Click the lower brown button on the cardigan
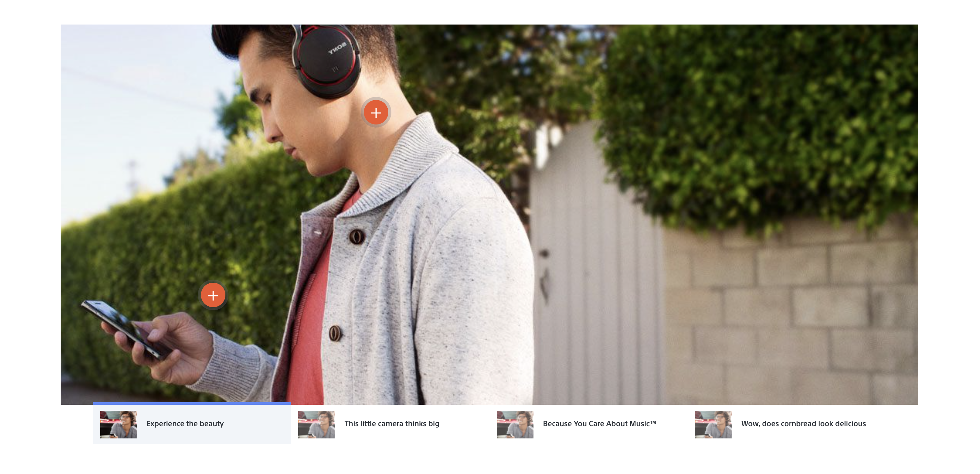The width and height of the screenshot is (980, 474). 335,334
